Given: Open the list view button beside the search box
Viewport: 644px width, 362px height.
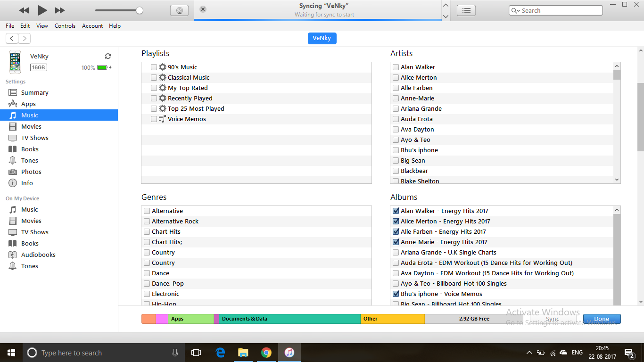Looking at the screenshot, I should 466,10.
